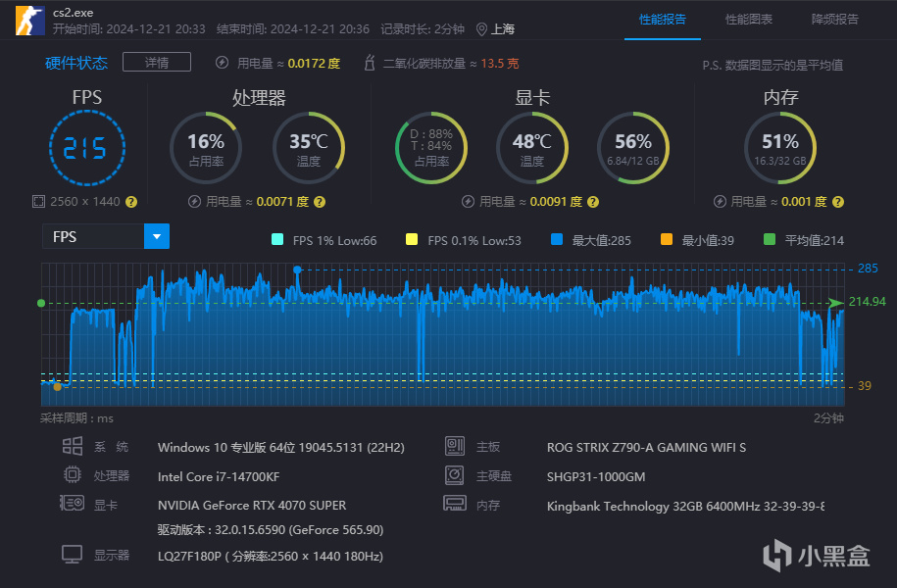Click the orange 最小值 (min value) color swatch
Viewport: 897px width, 588px height.
coord(667,240)
